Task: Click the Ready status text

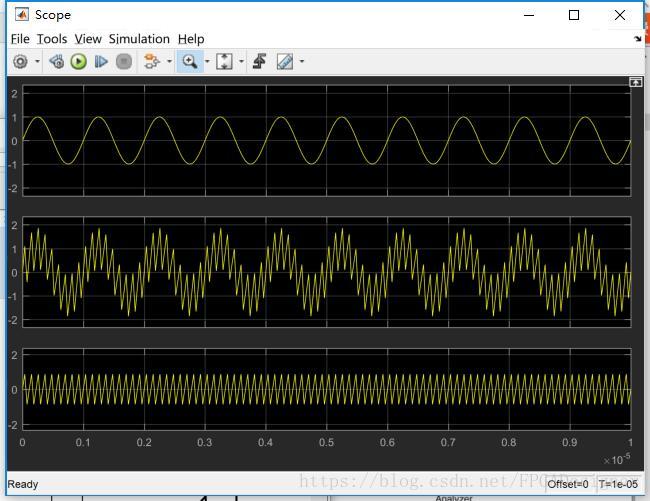Action: [23, 484]
